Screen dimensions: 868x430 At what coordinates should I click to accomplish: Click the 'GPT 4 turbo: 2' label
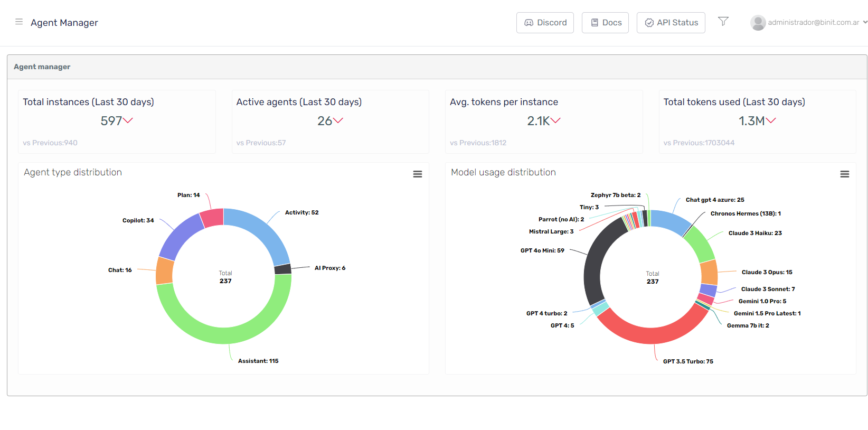pos(547,314)
